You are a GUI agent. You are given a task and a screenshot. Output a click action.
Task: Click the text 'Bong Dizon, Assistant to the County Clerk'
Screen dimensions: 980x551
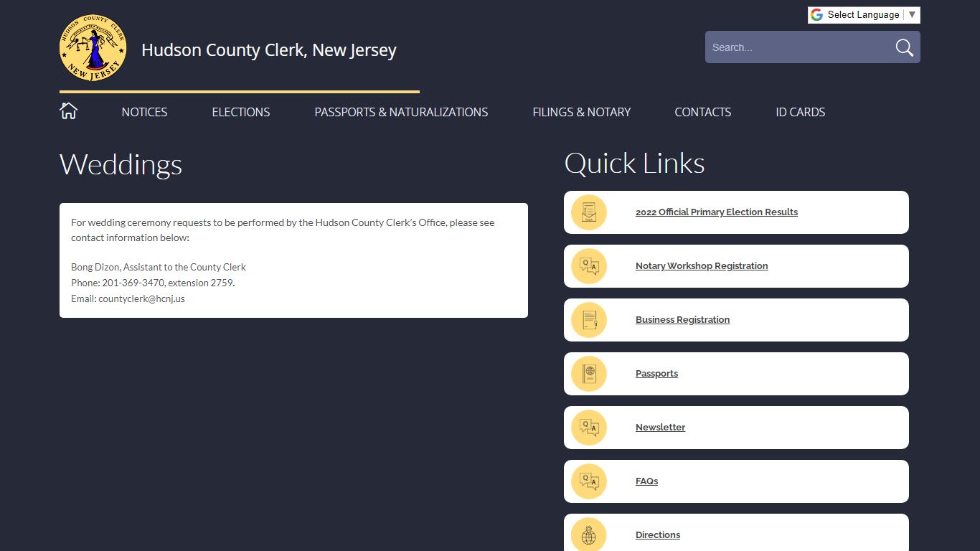159,267
